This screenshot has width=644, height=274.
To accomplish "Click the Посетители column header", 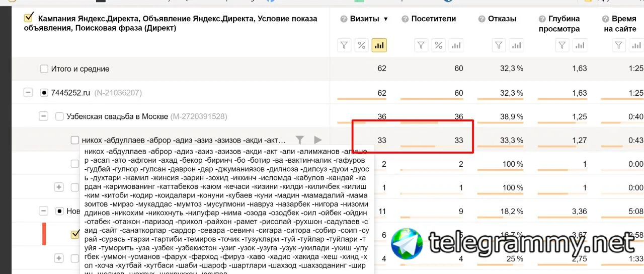I will [434, 19].
